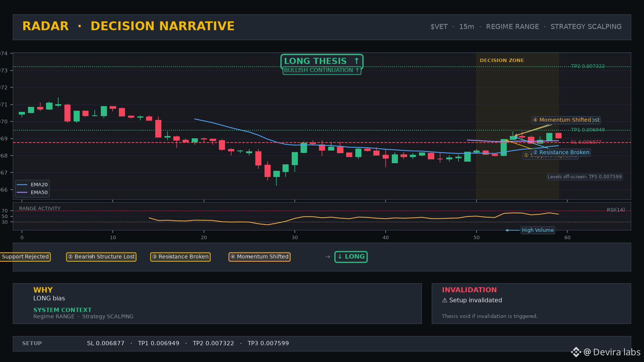This screenshot has width=644, height=362.
Task: Select the BULLISH CONTINUATION label
Action: [322, 70]
